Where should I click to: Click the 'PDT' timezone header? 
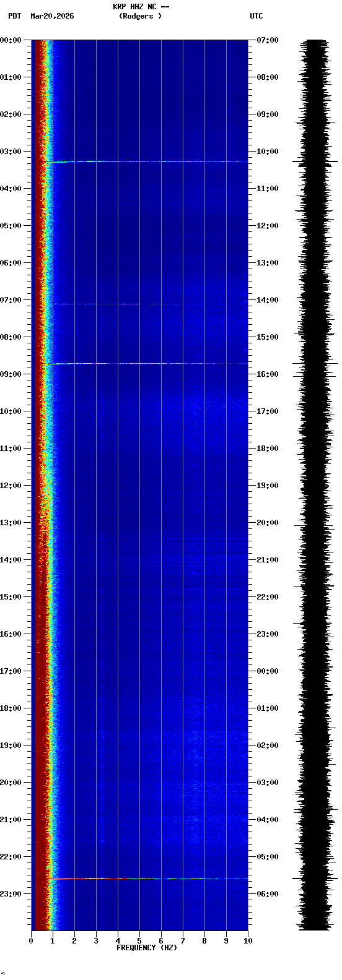[14, 16]
